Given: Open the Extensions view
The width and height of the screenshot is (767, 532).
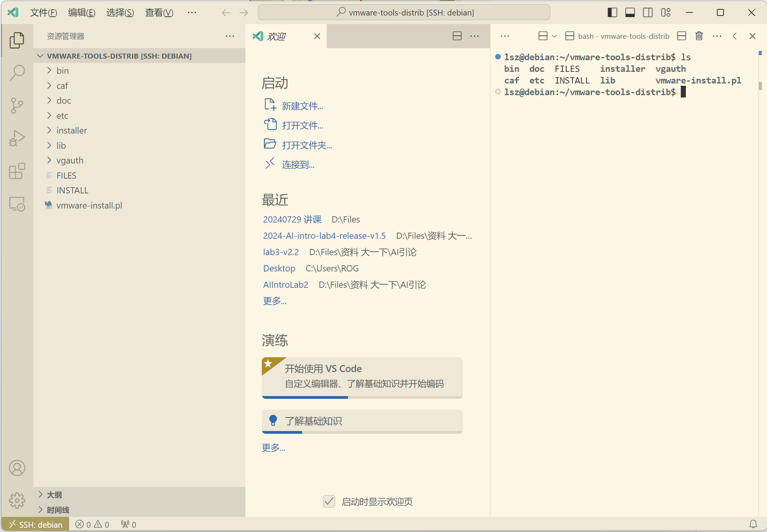Looking at the screenshot, I should coord(17,171).
